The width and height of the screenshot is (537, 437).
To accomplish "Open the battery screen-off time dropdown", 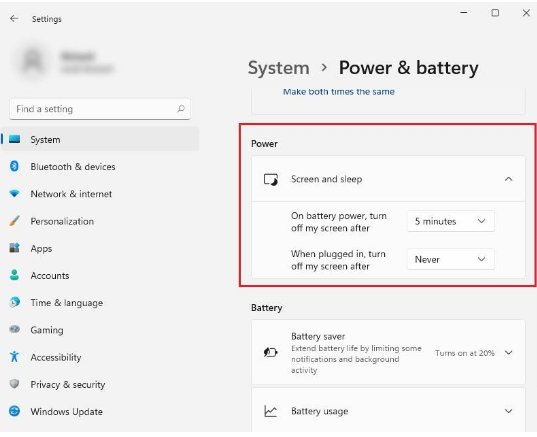I will 450,221.
